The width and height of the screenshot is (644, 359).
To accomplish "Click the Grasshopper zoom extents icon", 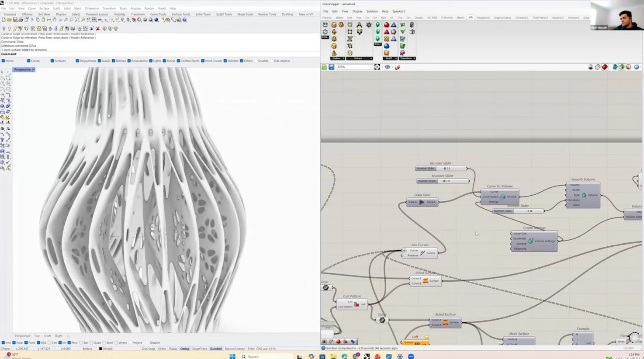I will point(377,67).
